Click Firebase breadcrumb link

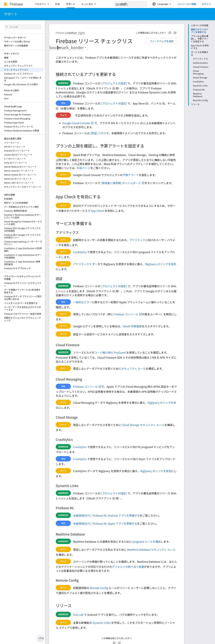[x=60, y=33]
